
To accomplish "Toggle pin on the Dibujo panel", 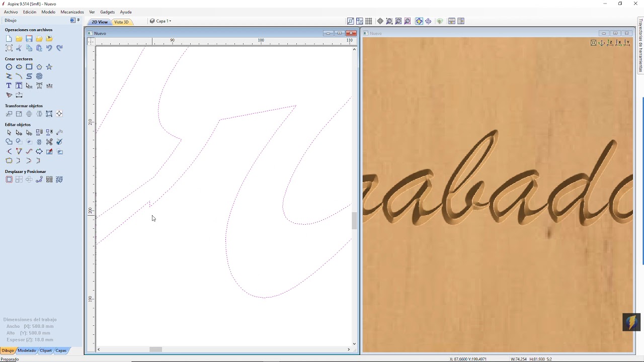I will click(x=78, y=20).
